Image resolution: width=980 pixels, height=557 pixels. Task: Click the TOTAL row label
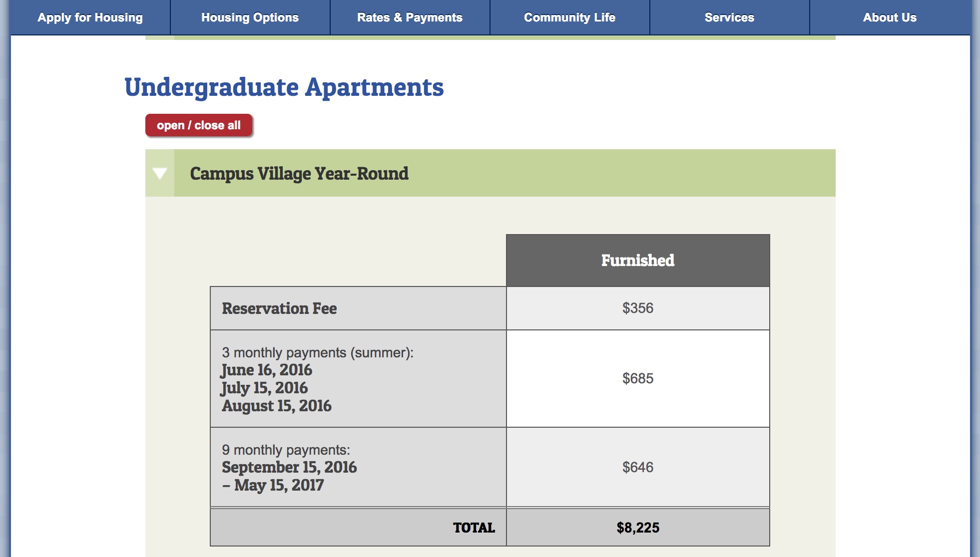(x=474, y=528)
